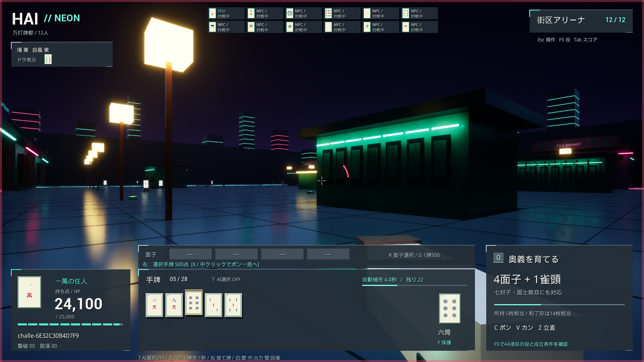Image resolution: width=644 pixels, height=362 pixels.
Task: Select the NPC with the circle tile icon
Action: coord(303,13)
